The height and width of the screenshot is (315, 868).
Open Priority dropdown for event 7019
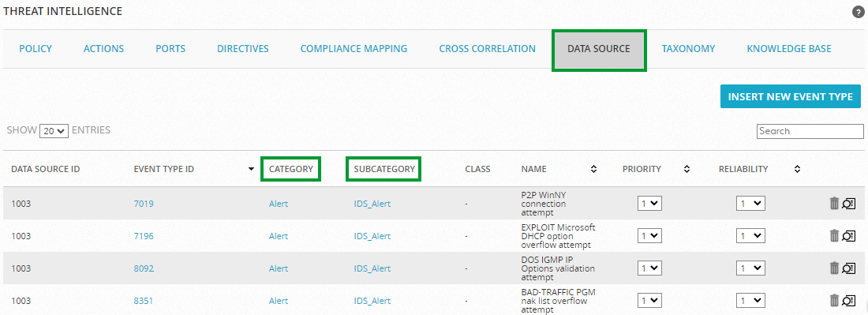[x=650, y=204]
